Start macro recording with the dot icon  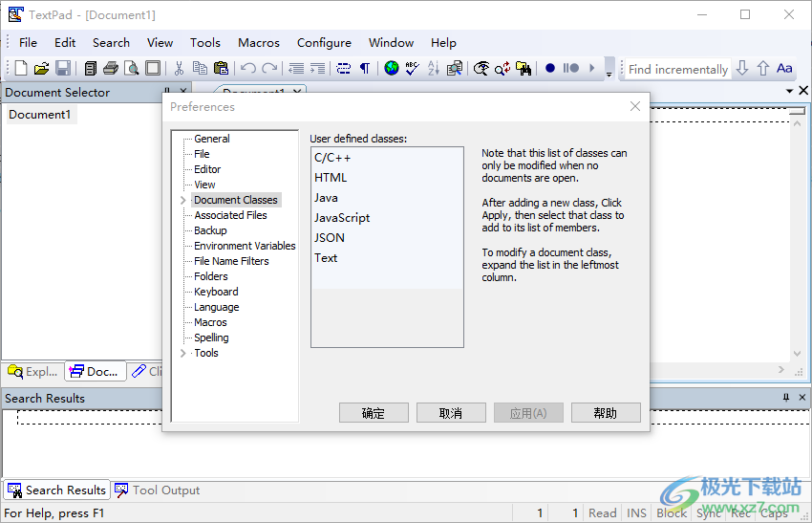click(x=550, y=69)
